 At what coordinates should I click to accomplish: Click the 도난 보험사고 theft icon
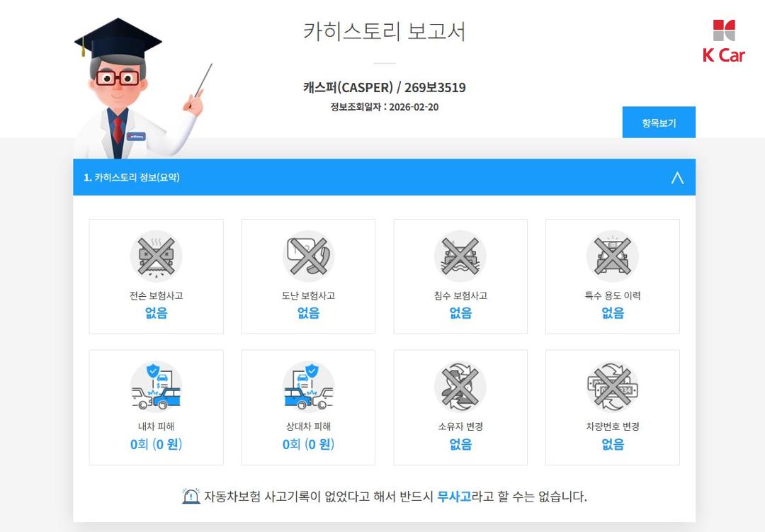point(308,256)
